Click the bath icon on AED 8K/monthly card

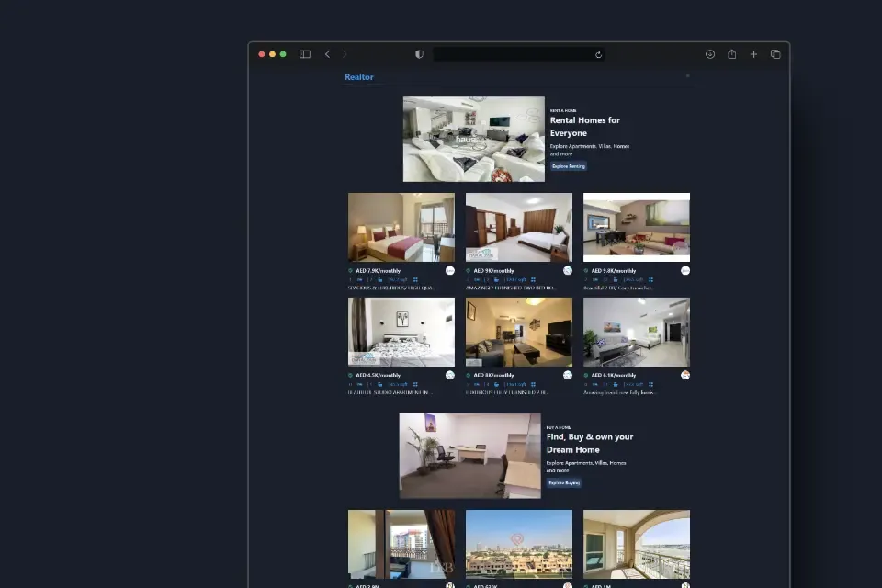click(x=497, y=384)
